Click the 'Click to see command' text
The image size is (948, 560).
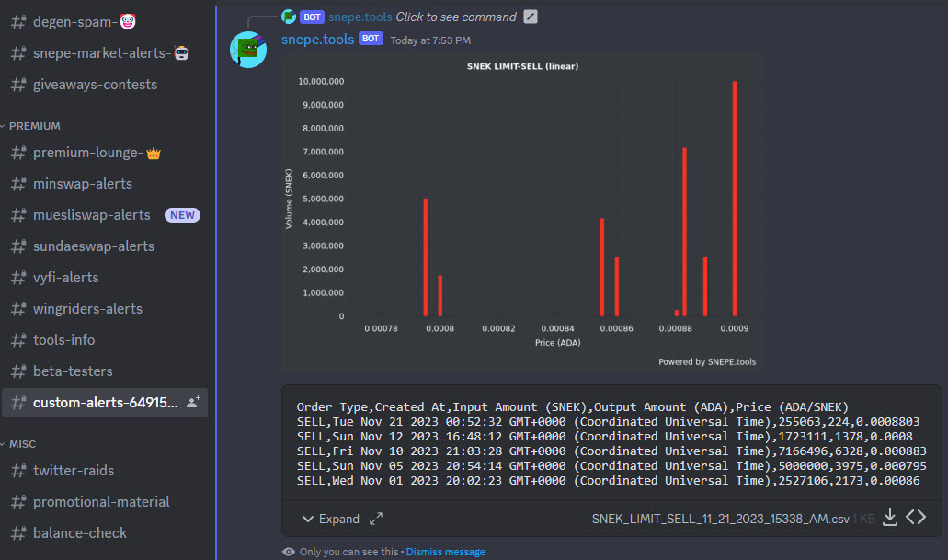click(456, 17)
